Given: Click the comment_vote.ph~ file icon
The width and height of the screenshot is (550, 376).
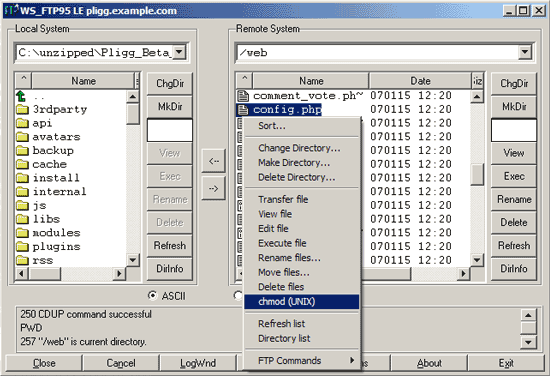Looking at the screenshot, I should click(x=243, y=96).
